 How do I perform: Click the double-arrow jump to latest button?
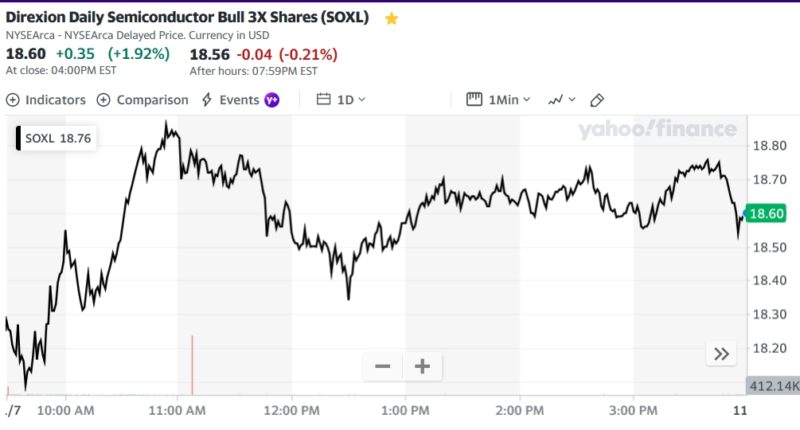click(x=721, y=353)
